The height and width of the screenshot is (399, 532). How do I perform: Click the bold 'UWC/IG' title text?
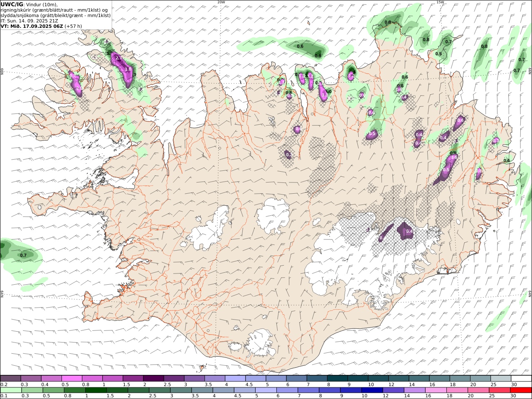point(12,5)
